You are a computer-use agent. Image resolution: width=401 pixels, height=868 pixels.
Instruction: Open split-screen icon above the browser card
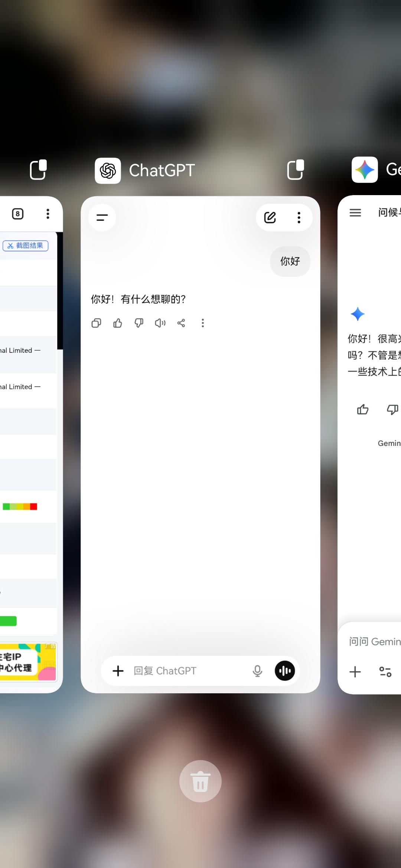point(38,170)
